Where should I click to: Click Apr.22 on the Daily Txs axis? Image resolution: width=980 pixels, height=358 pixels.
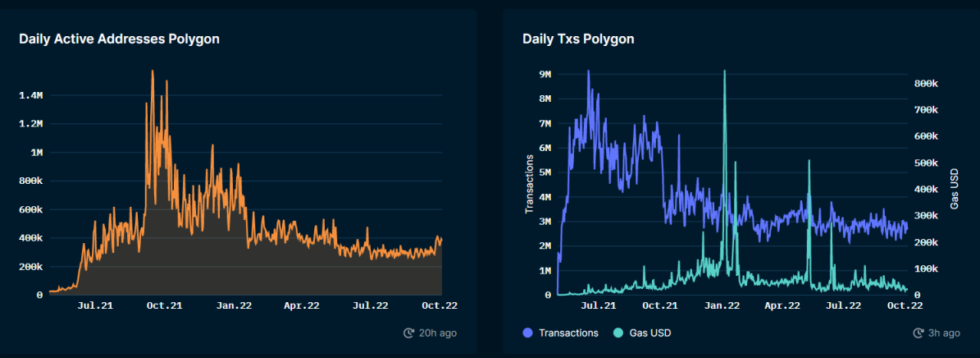tap(783, 305)
